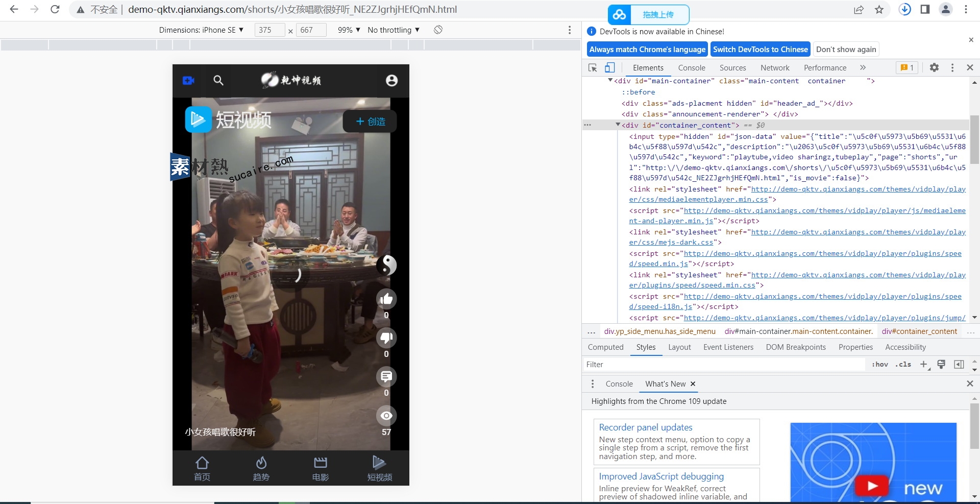Image resolution: width=980 pixels, height=504 pixels.
Task: Reload the page with the refresh icon
Action: coord(55,9)
